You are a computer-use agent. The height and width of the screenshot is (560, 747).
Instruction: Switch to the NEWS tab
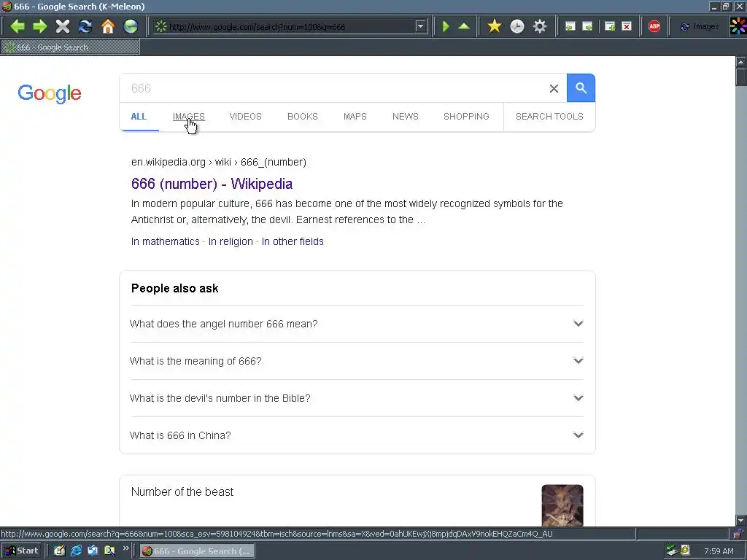click(x=406, y=117)
